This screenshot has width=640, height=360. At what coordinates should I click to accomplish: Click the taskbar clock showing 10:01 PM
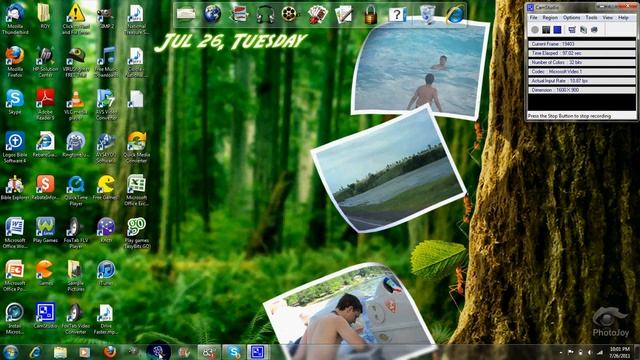pyautogui.click(x=620, y=352)
